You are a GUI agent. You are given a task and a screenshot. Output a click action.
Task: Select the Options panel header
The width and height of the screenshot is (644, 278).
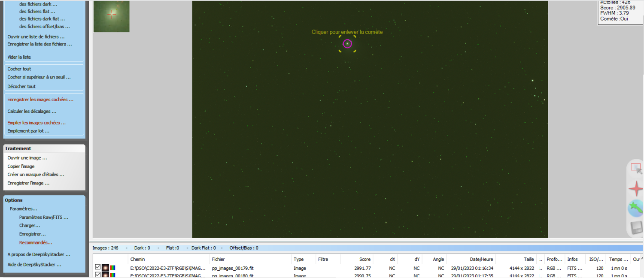coord(44,200)
